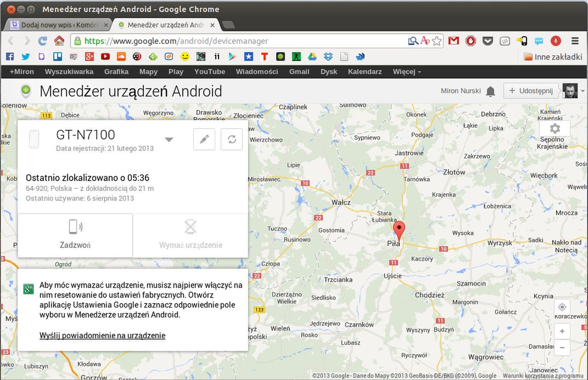Click the green HTTPS padlock icon
The width and height of the screenshot is (588, 380).
click(x=77, y=41)
